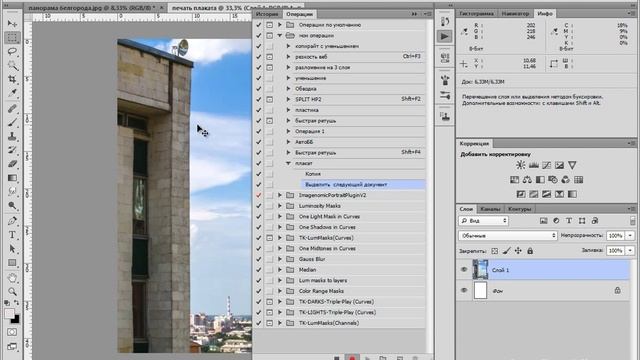Select the History Brush tool
The image size is (640, 360).
coord(12,150)
